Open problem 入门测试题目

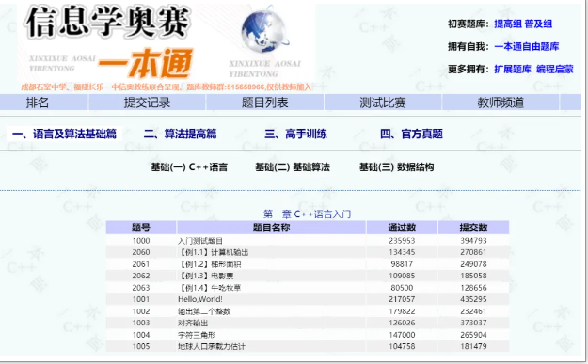tap(199, 241)
